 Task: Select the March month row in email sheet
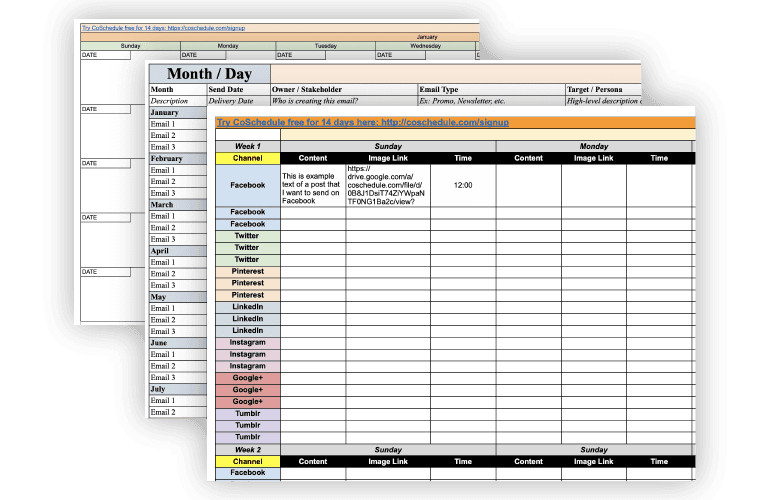[x=177, y=204]
